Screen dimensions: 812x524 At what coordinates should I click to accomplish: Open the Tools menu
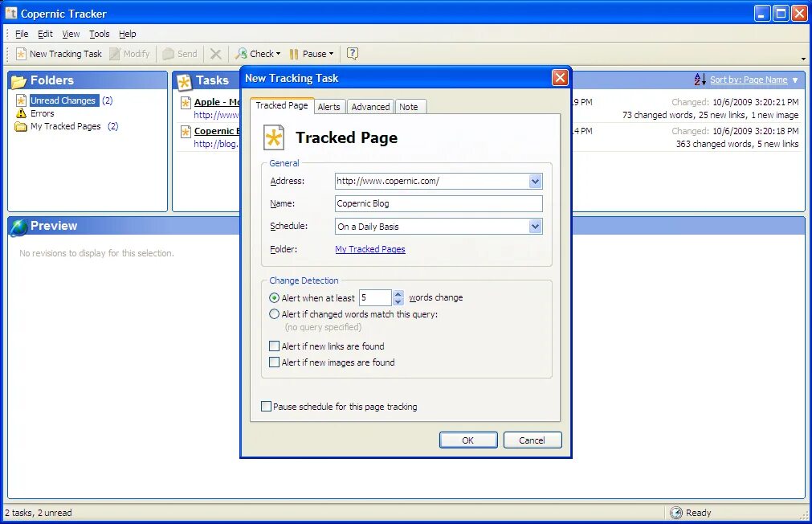click(99, 35)
